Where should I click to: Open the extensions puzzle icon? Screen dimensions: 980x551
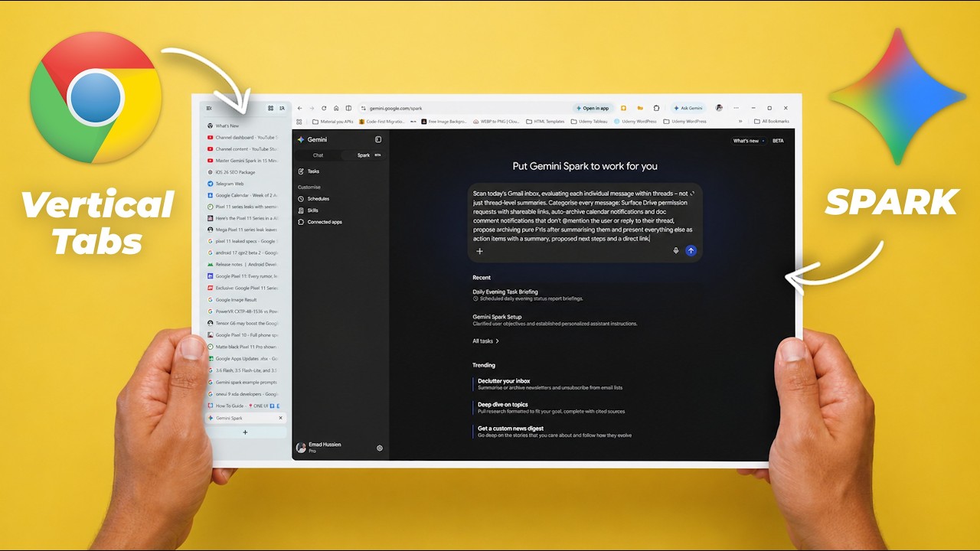click(655, 109)
